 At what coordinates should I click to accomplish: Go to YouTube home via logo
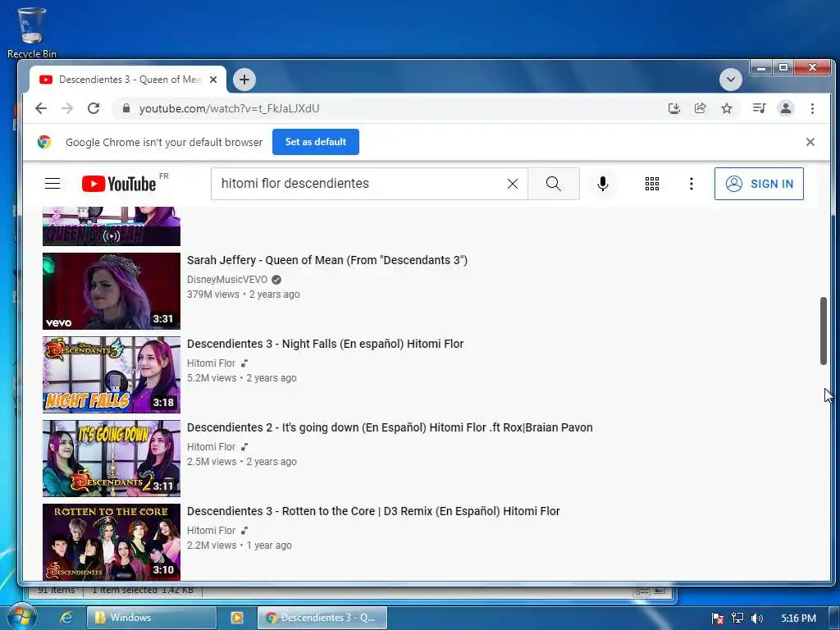click(119, 184)
